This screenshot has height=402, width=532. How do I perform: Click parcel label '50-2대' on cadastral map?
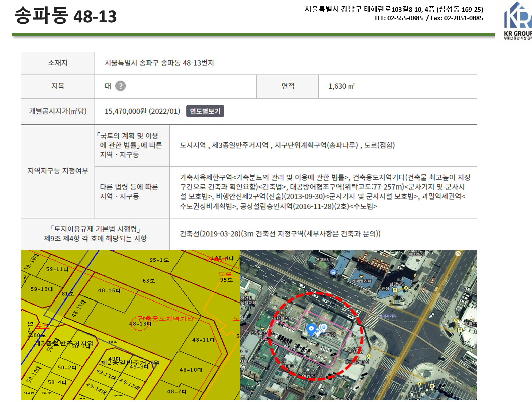tap(67, 368)
